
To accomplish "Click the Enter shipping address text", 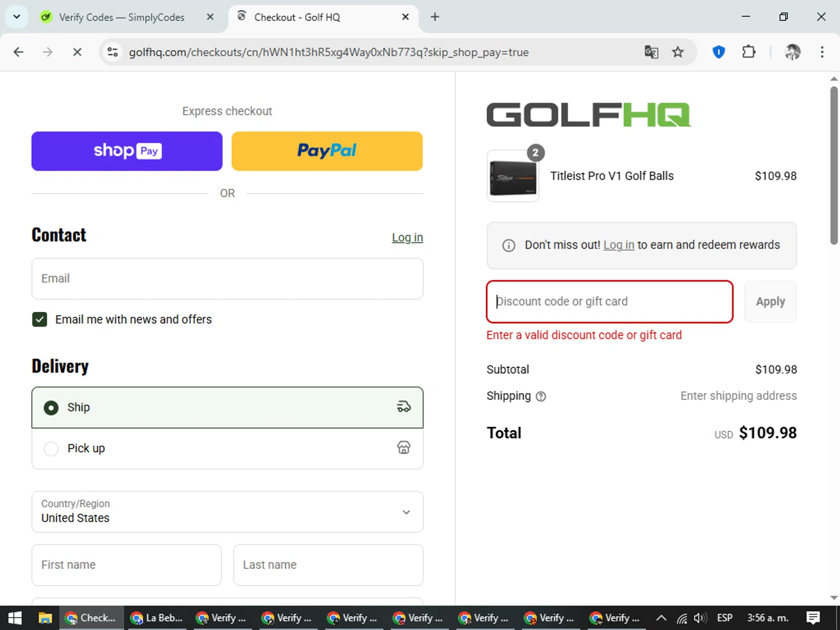I will 739,396.
